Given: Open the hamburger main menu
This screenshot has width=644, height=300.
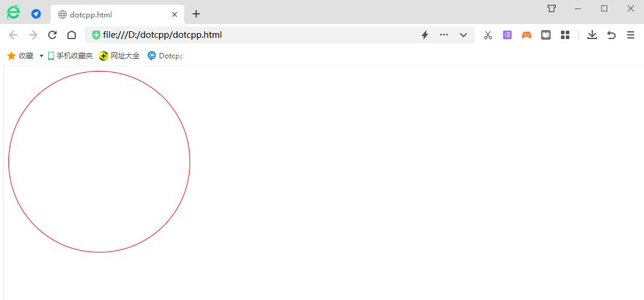Looking at the screenshot, I should (x=631, y=35).
